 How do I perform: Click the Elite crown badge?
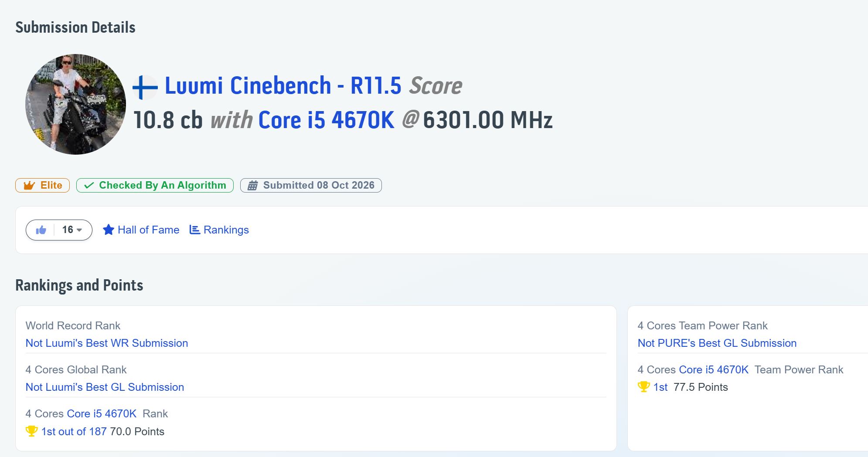[x=42, y=185]
